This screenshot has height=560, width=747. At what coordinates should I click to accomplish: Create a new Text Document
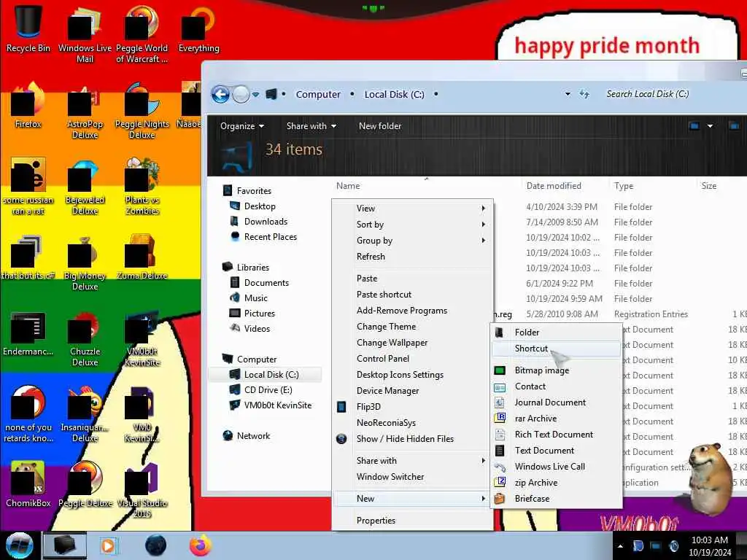click(557, 451)
